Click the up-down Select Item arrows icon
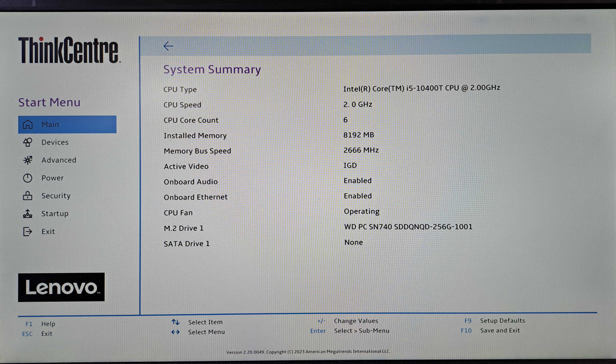Viewport: 616px width, 364px height. click(x=175, y=322)
